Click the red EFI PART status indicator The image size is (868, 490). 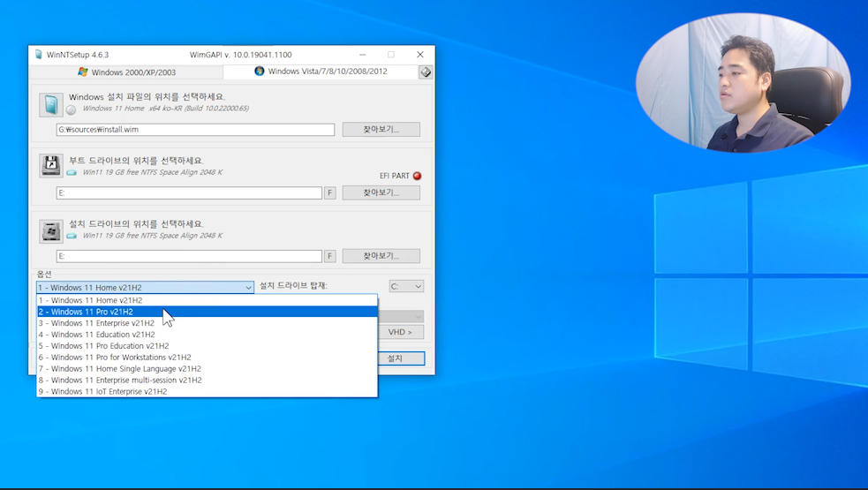418,176
